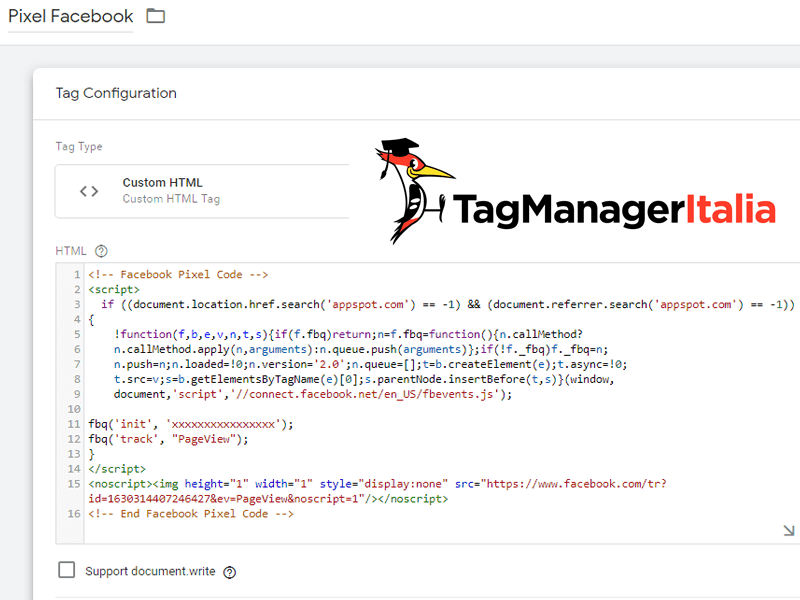Enable the Support document.write checkbox
800x600 pixels.
[66, 570]
